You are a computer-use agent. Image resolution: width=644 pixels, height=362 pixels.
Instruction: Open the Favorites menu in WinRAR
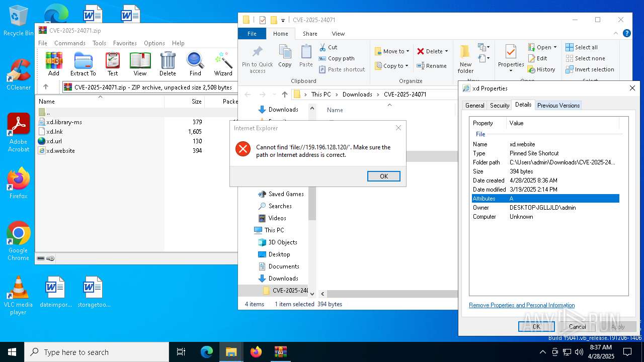(125, 43)
